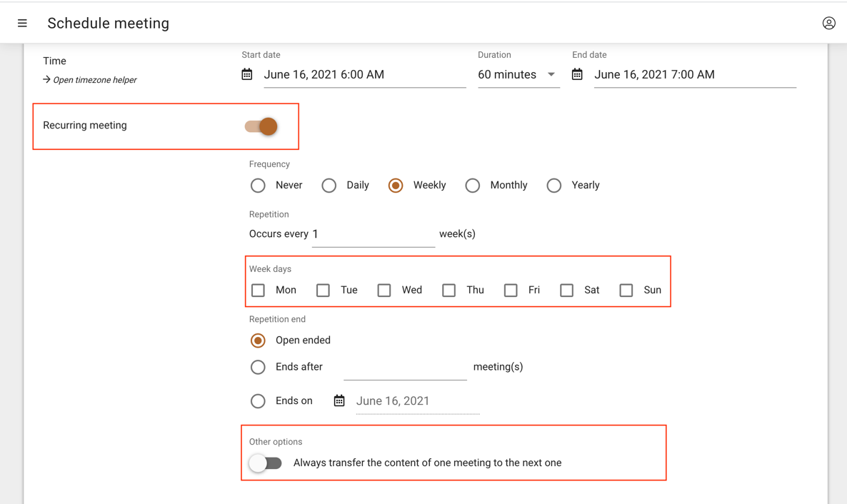The image size is (847, 504).
Task: Click the End date input field
Action: tap(695, 75)
